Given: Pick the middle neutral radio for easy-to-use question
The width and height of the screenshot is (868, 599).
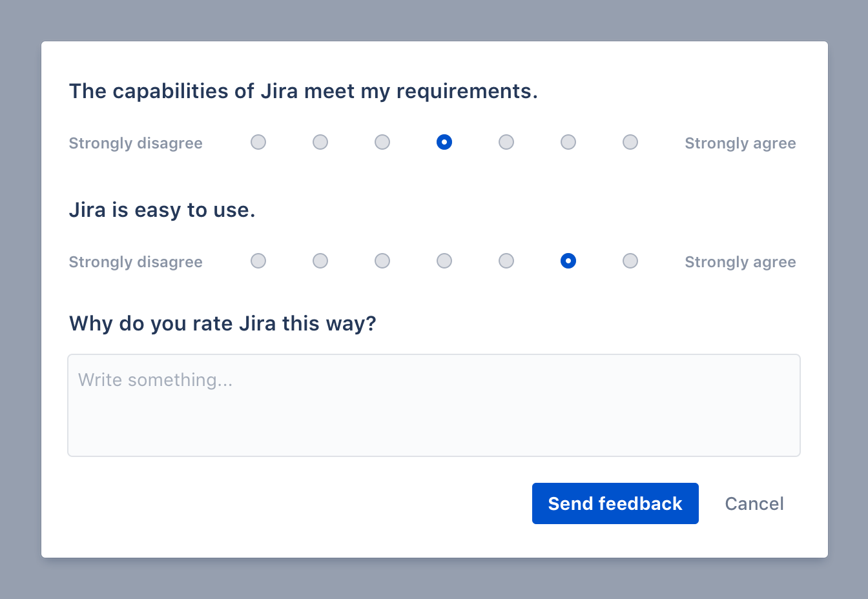Looking at the screenshot, I should click(x=444, y=261).
